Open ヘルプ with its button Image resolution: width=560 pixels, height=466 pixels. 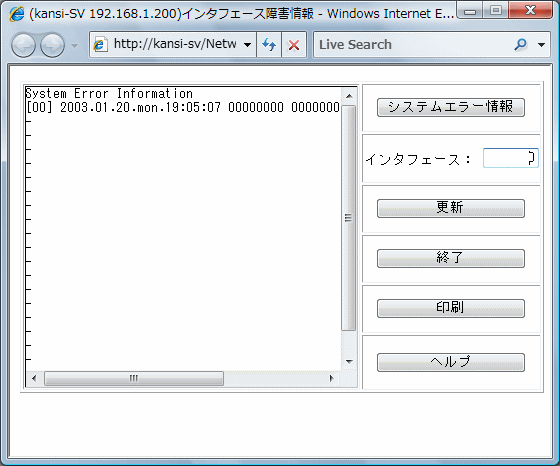451,362
